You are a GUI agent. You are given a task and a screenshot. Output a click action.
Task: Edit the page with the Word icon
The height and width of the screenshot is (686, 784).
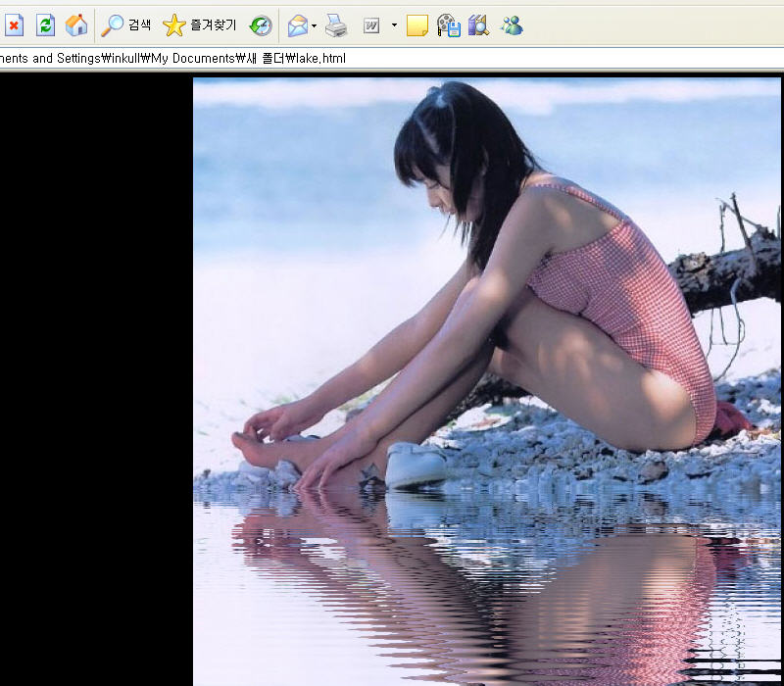tap(371, 25)
